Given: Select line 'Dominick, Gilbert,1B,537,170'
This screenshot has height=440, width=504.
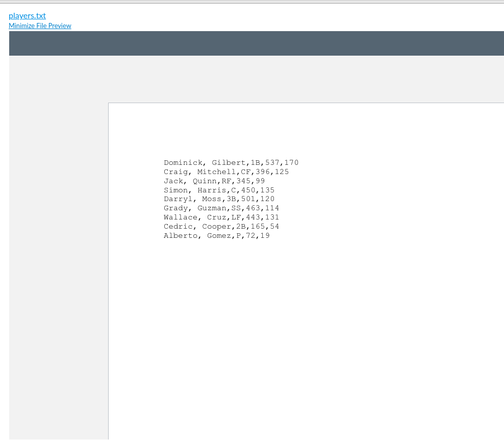Looking at the screenshot, I should pyautogui.click(x=231, y=163).
